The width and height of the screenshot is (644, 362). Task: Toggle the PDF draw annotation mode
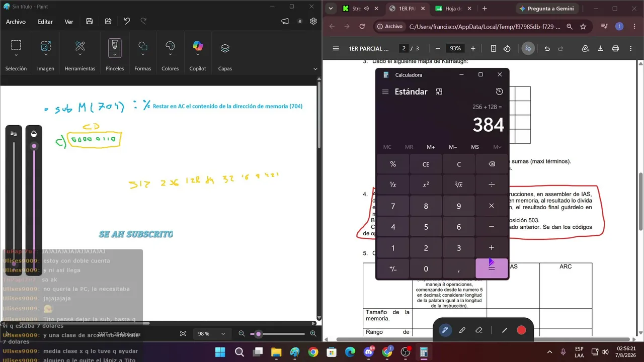[x=528, y=48]
